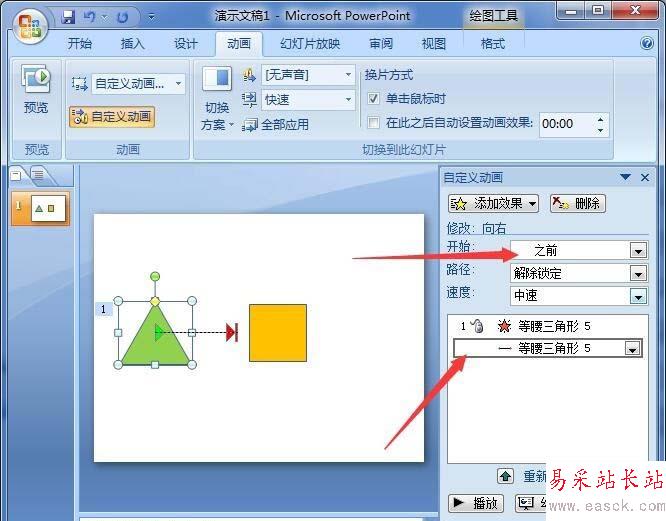
Task: Click the animation tag 1 beside triangle
Action: (x=103, y=309)
